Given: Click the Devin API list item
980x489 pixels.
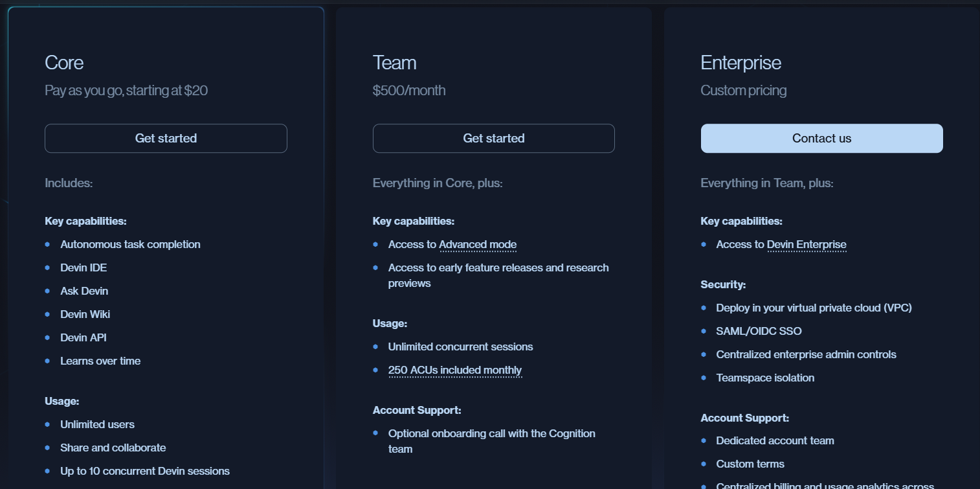Looking at the screenshot, I should click(84, 338).
